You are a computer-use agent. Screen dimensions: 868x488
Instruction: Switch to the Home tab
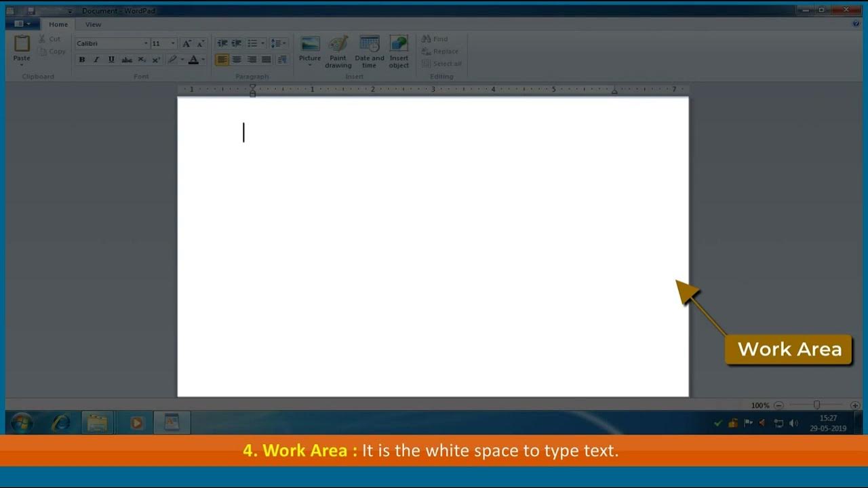point(58,24)
